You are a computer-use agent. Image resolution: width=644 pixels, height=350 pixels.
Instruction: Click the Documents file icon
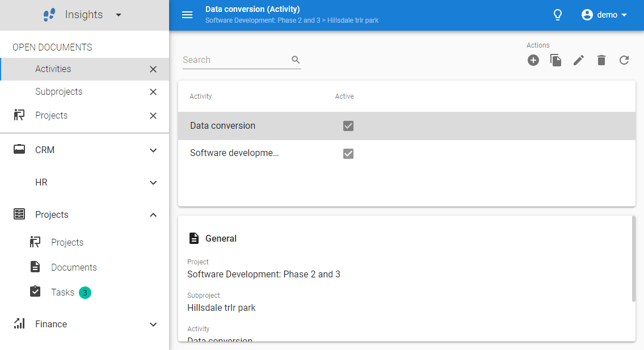[x=35, y=267]
